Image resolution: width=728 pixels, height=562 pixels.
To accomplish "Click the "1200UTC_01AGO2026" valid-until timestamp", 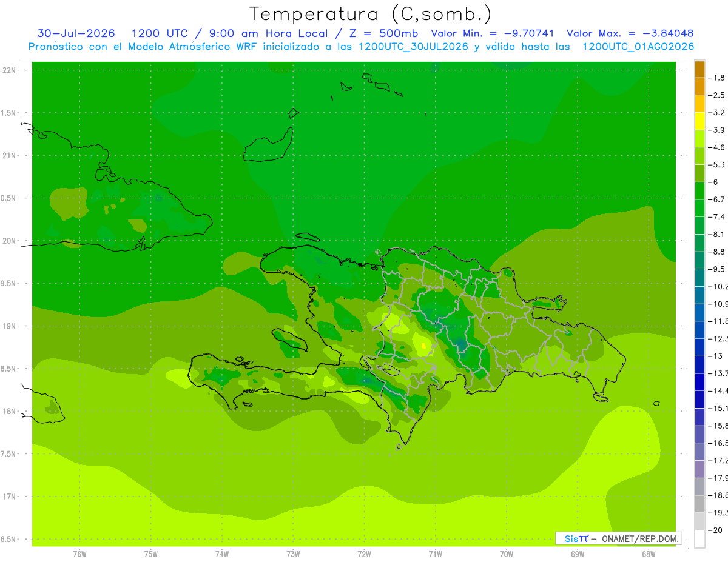I will click(638, 47).
